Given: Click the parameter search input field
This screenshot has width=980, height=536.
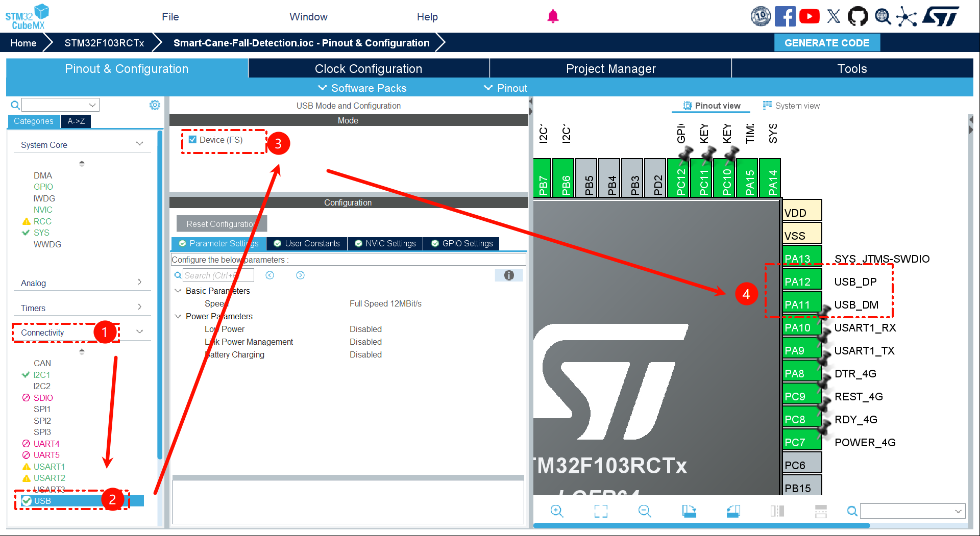Looking at the screenshot, I should pyautogui.click(x=218, y=275).
